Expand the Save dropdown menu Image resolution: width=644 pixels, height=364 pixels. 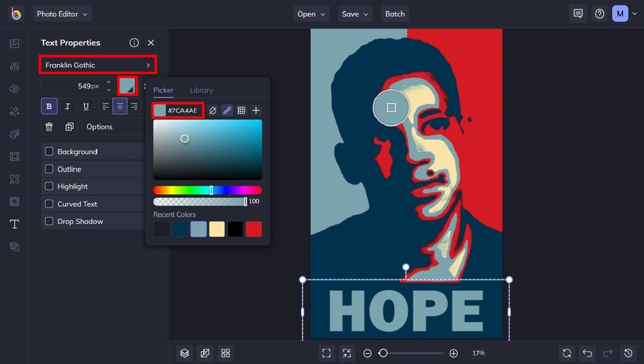click(355, 14)
